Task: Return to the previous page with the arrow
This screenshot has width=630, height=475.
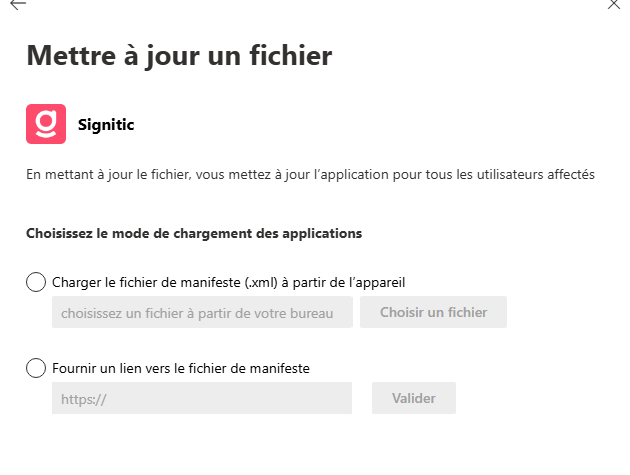Action: point(18,4)
